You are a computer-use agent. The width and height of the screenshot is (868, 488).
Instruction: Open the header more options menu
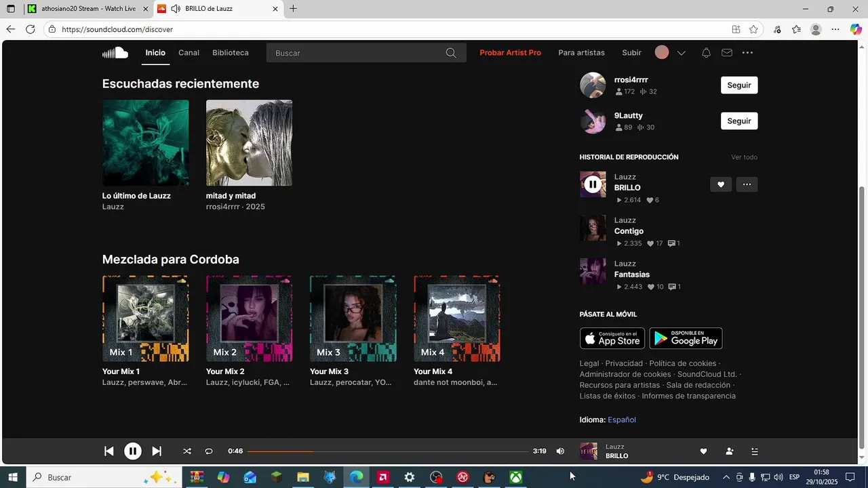tap(747, 53)
